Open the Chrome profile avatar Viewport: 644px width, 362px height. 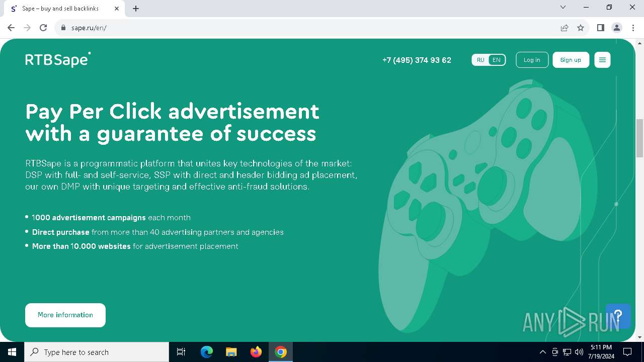[x=617, y=28]
